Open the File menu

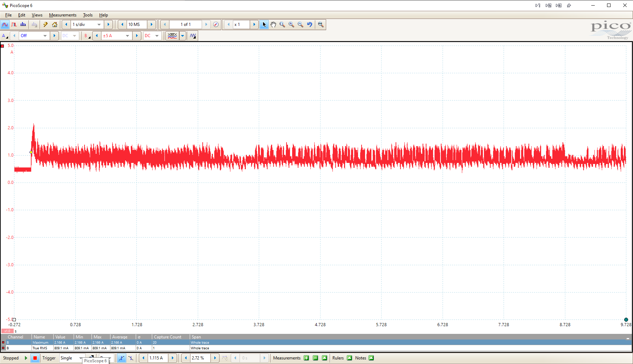(8, 15)
